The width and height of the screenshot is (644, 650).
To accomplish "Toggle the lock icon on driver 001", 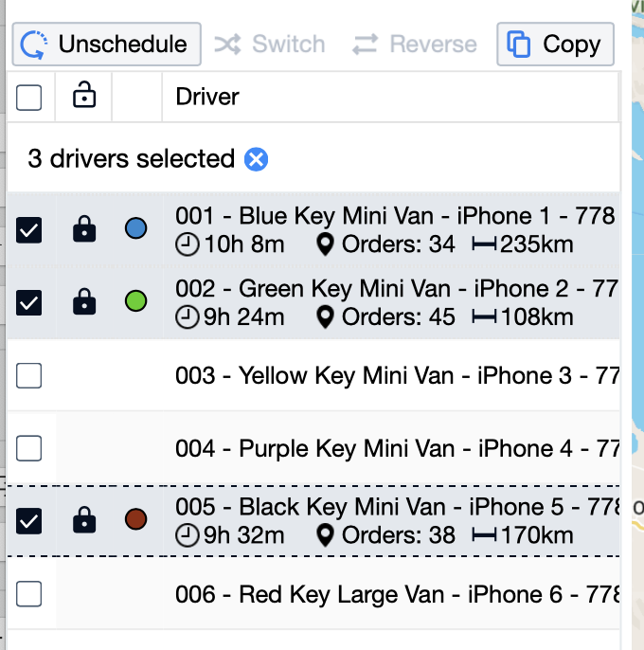I will pyautogui.click(x=84, y=228).
